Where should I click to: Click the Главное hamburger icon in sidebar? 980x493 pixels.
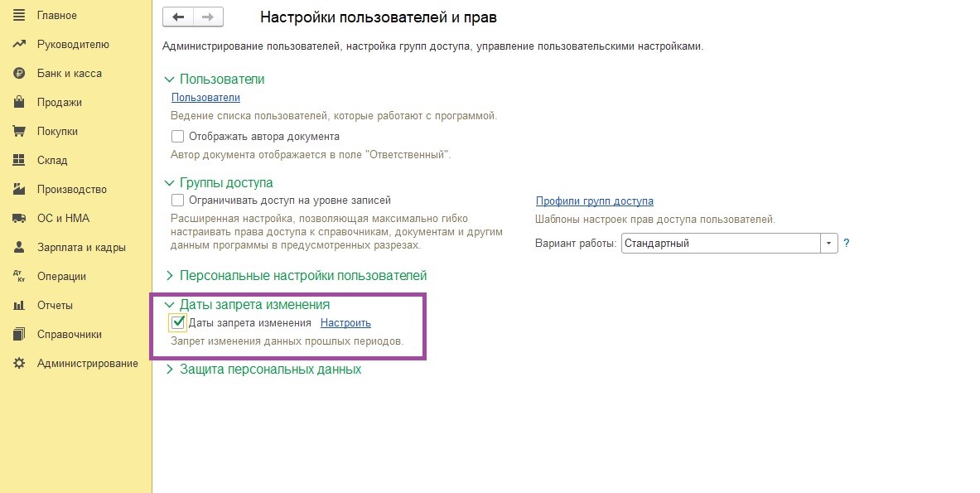[x=19, y=15]
